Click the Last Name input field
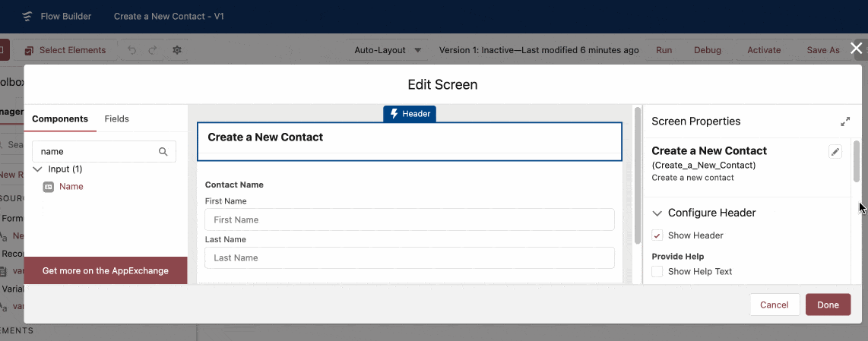Image resolution: width=868 pixels, height=341 pixels. click(x=410, y=258)
